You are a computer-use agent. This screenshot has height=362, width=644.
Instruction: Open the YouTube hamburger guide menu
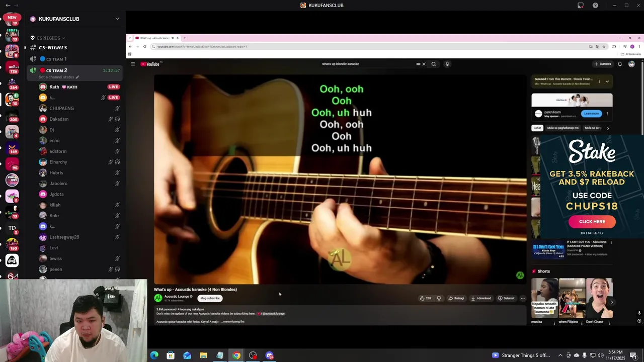click(133, 64)
